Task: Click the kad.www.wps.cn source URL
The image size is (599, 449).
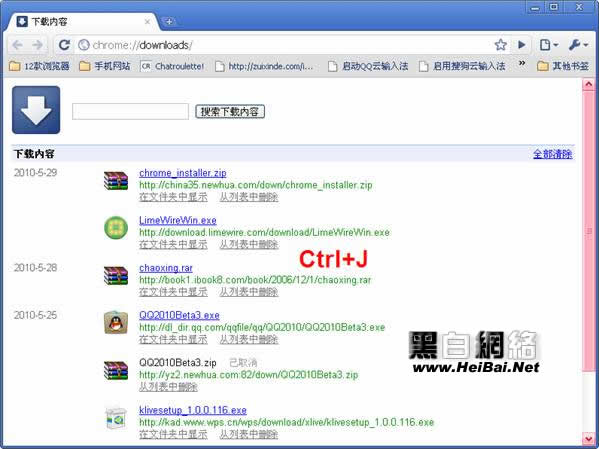Action: [x=287, y=422]
